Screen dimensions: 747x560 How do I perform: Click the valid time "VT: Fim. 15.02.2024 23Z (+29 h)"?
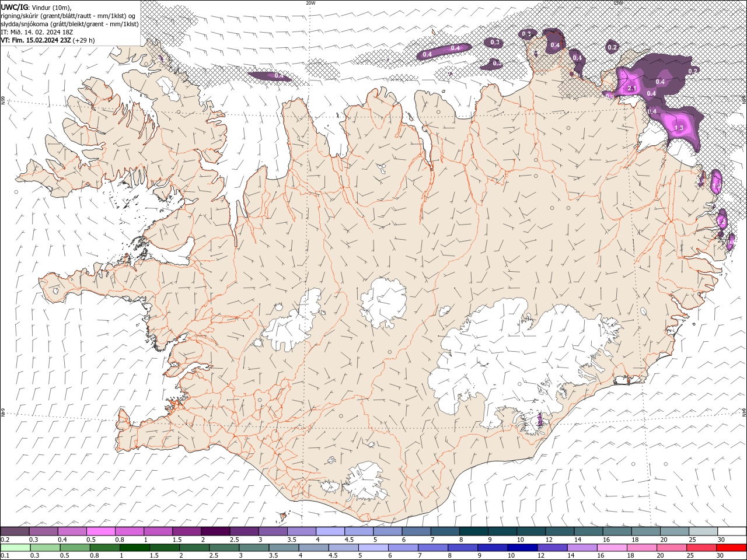pyautogui.click(x=48, y=40)
